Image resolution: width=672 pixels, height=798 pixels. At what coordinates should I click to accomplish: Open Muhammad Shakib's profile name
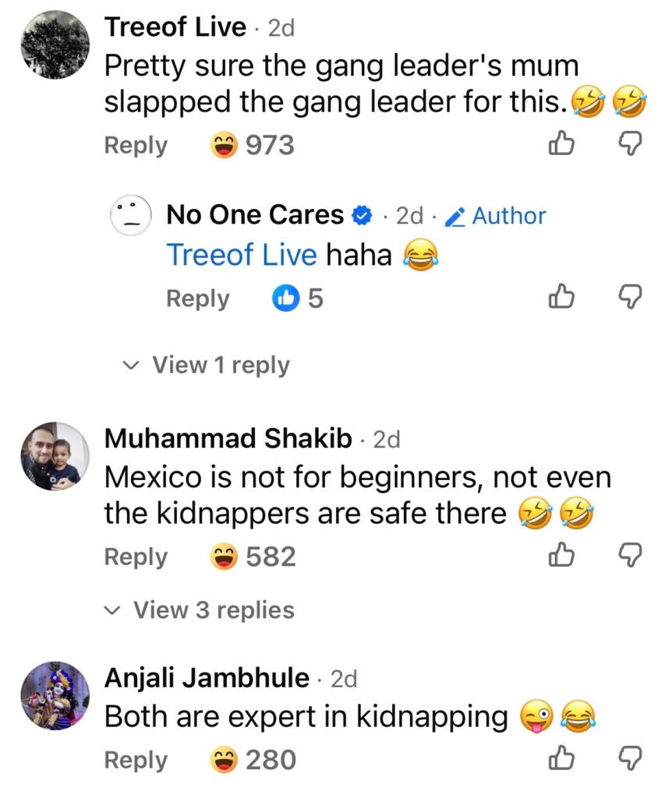tap(228, 440)
